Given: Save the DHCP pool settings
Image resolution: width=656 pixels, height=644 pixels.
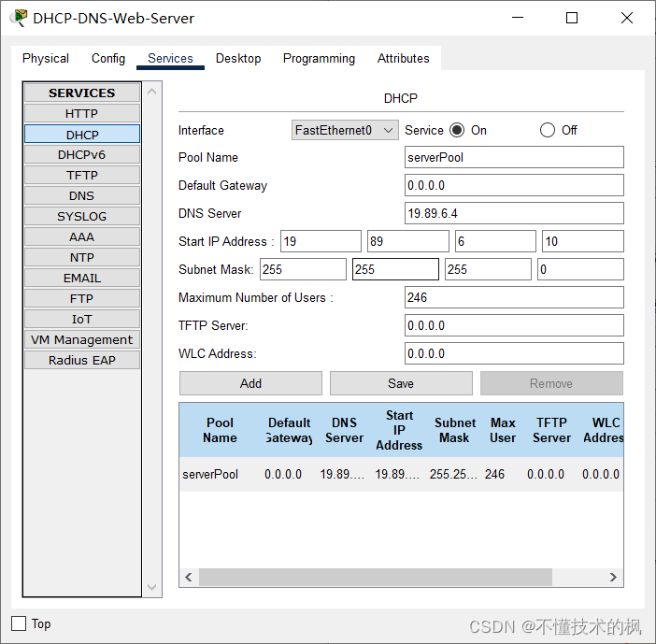Looking at the screenshot, I should pyautogui.click(x=401, y=383).
